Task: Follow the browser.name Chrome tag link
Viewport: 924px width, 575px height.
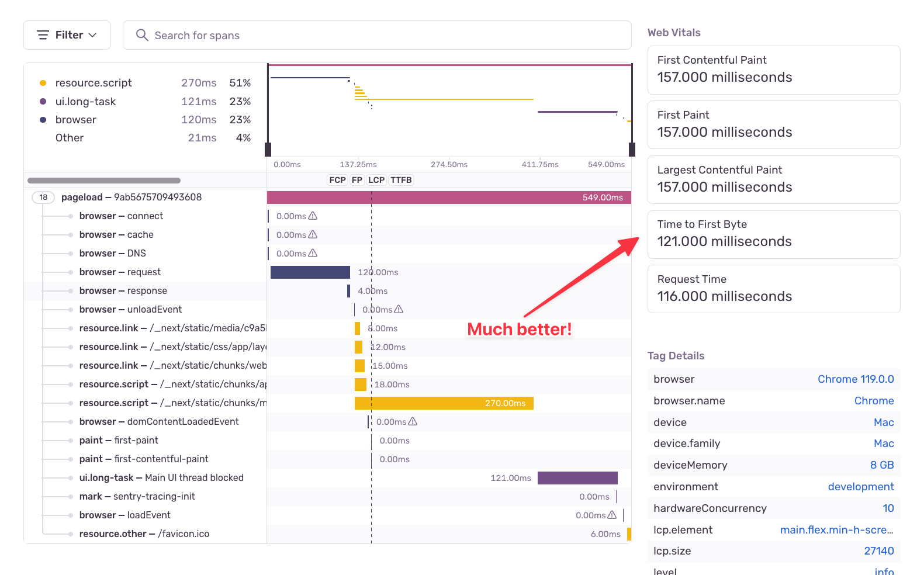Action: 874,401
